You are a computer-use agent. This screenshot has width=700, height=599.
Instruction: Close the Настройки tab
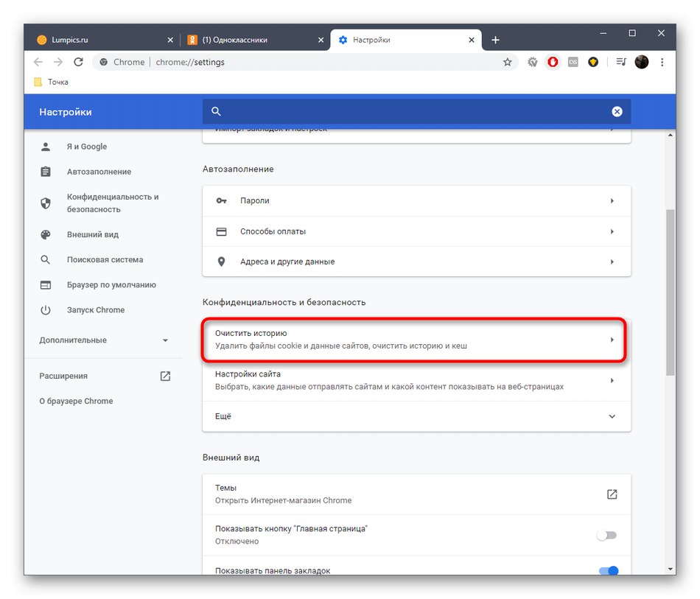472,41
